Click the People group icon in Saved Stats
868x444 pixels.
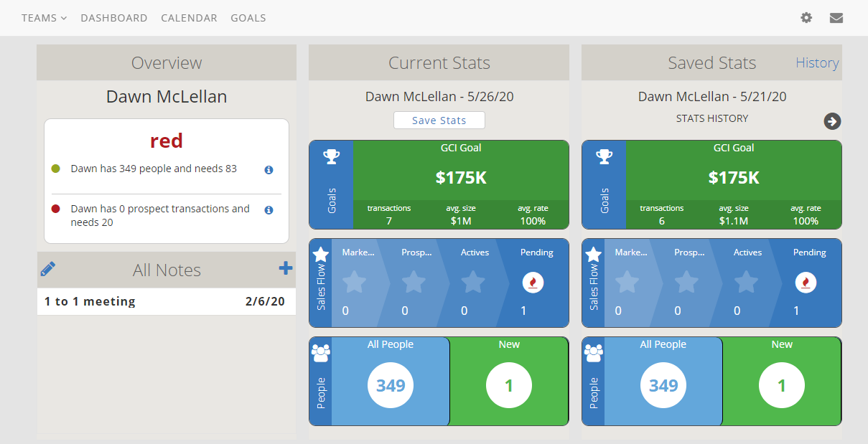(593, 352)
